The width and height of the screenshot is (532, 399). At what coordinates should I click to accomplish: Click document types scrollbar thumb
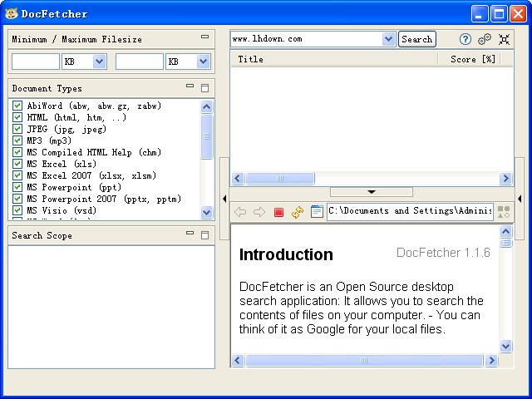[x=206, y=136]
